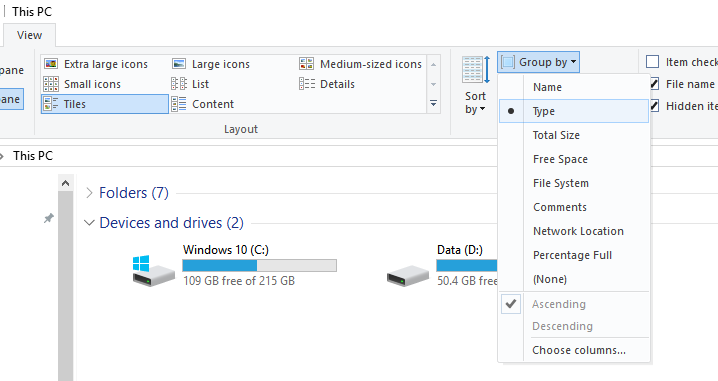Screen dimensions: 718x381
Task: Expand layout gallery more options
Action: coord(433,104)
